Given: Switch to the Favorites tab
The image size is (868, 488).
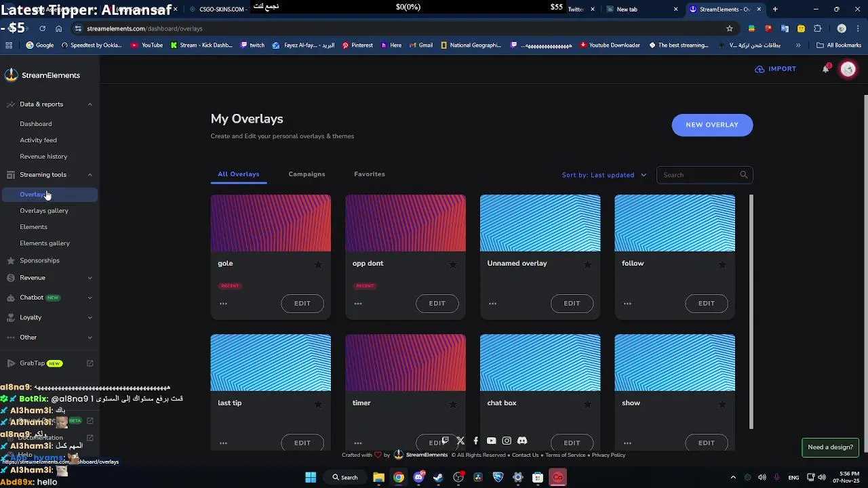Looking at the screenshot, I should 370,174.
